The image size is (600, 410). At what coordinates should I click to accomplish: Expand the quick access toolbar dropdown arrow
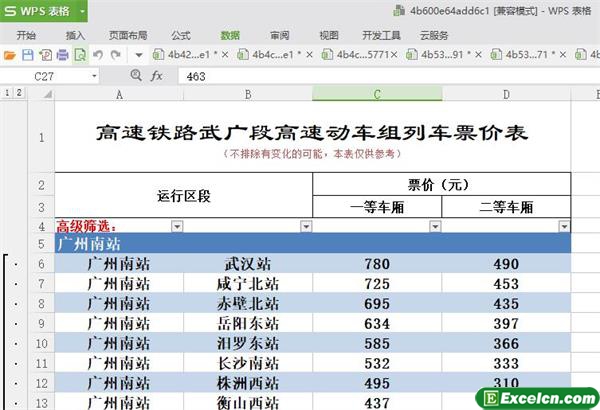coord(139,55)
